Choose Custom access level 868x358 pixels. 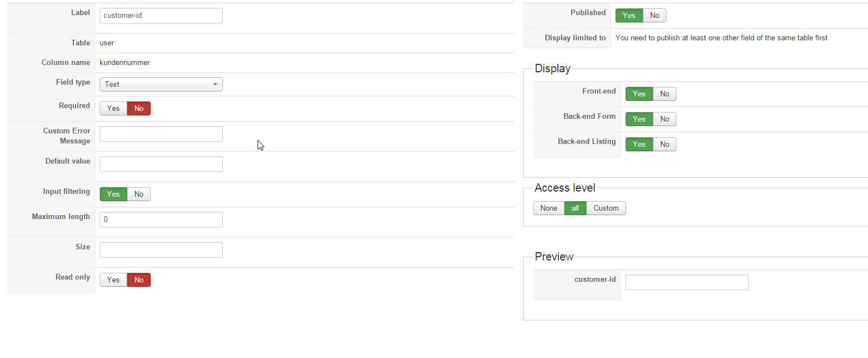click(x=606, y=208)
